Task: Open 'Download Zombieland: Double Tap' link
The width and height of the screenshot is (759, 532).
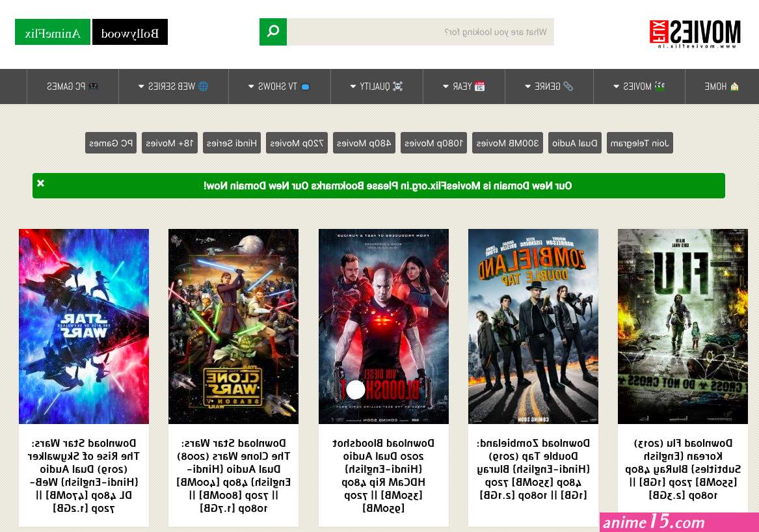Action: [533, 469]
